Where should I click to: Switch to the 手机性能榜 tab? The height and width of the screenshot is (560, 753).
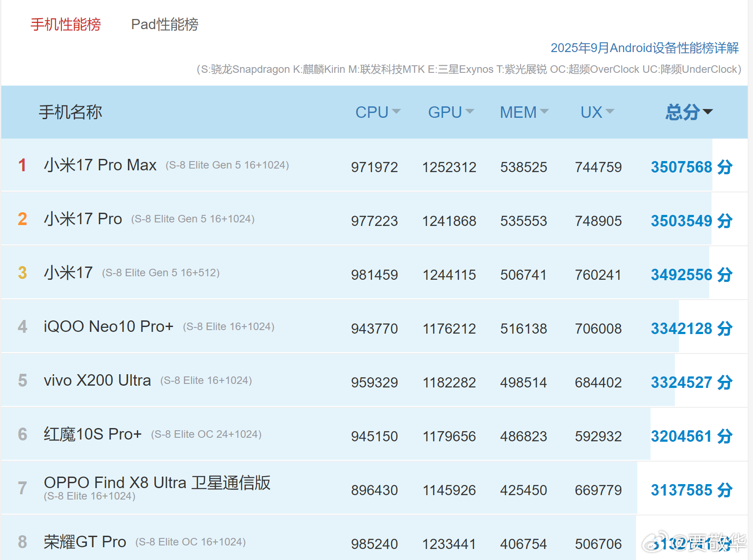click(x=66, y=24)
